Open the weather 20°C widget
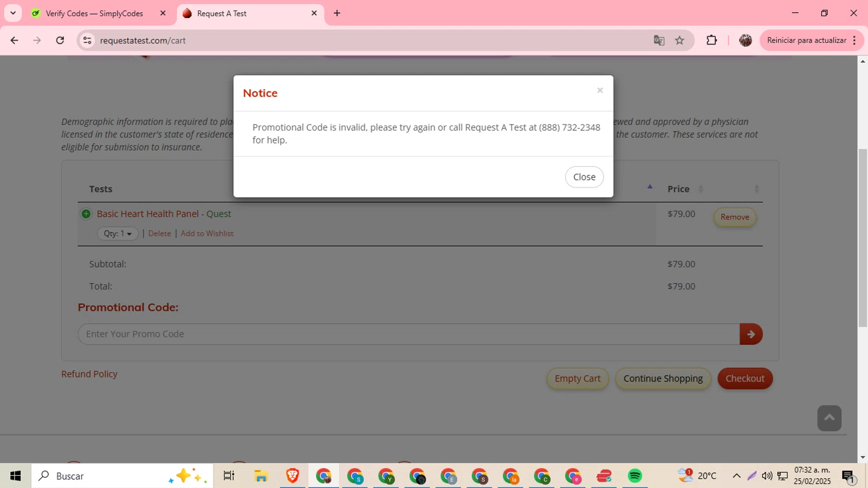This screenshot has width=868, height=488. click(697, 476)
